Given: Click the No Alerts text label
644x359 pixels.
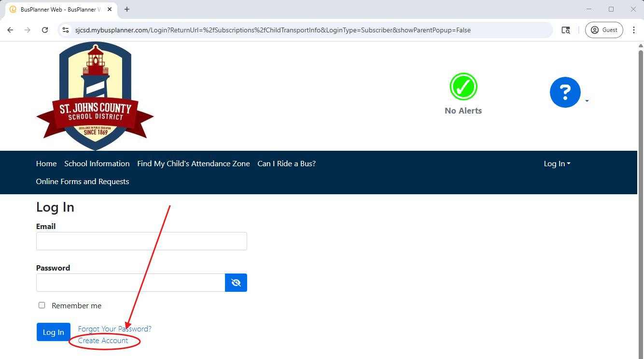Looking at the screenshot, I should (463, 111).
